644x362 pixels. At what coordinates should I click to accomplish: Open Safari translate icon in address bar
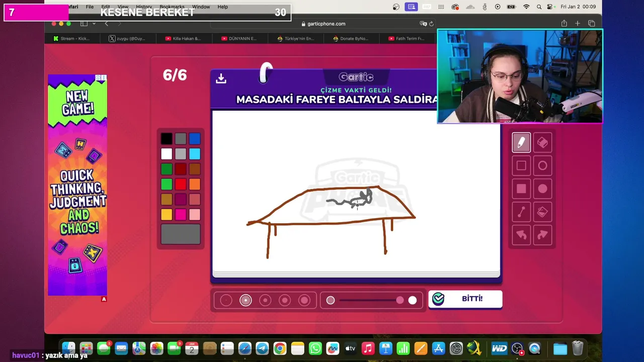[423, 24]
